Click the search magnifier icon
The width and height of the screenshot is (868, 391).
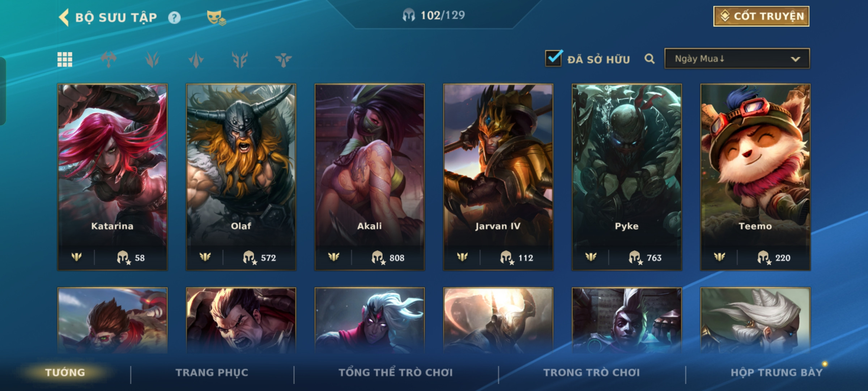pos(650,59)
